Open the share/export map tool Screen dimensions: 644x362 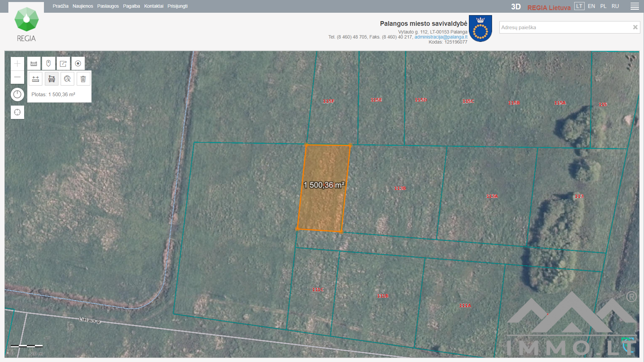coord(63,63)
